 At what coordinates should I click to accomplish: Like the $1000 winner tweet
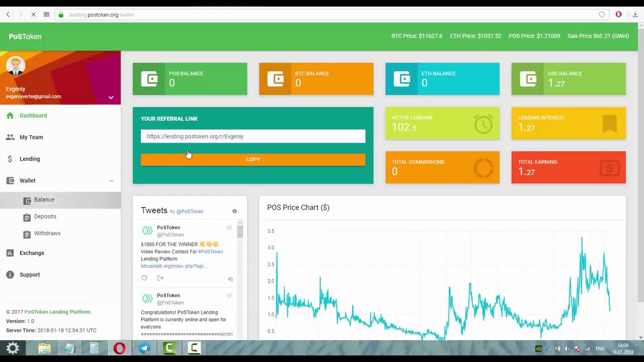pyautogui.click(x=144, y=278)
